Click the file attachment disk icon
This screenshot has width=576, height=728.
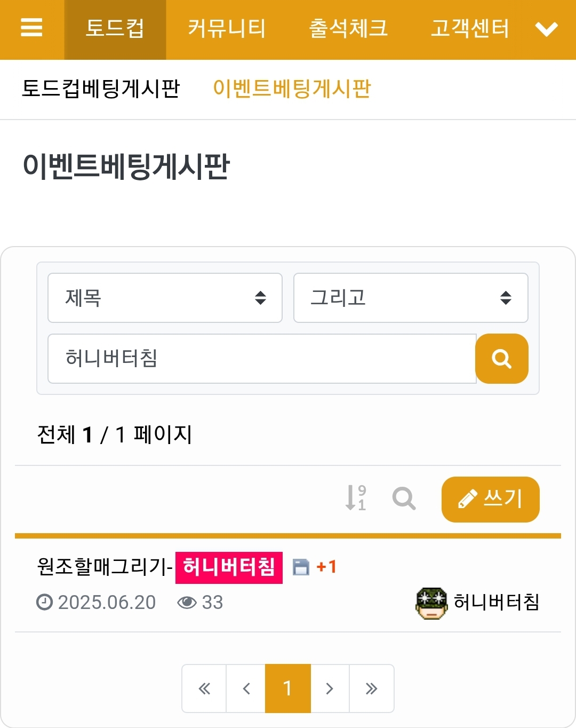[301, 567]
